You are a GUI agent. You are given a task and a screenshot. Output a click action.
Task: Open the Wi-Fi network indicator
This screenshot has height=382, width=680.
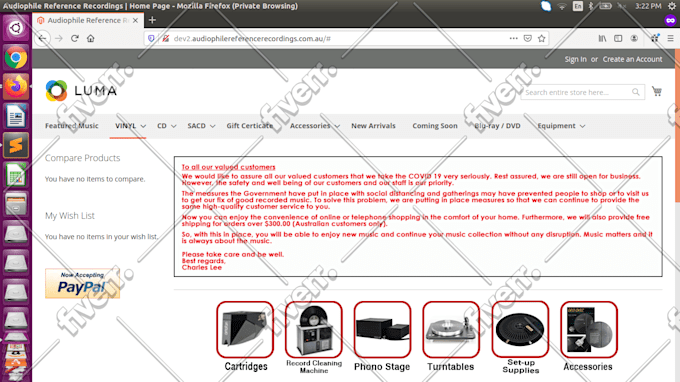562,6
